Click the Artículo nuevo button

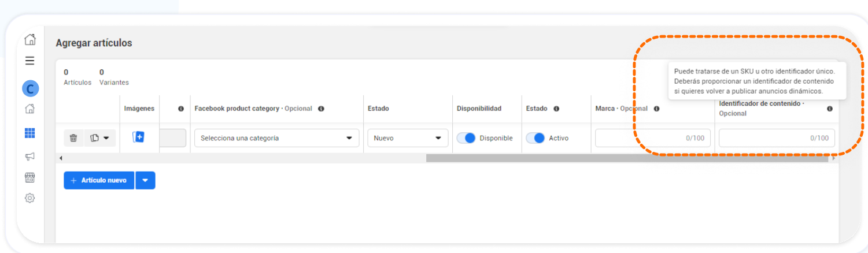tap(99, 180)
